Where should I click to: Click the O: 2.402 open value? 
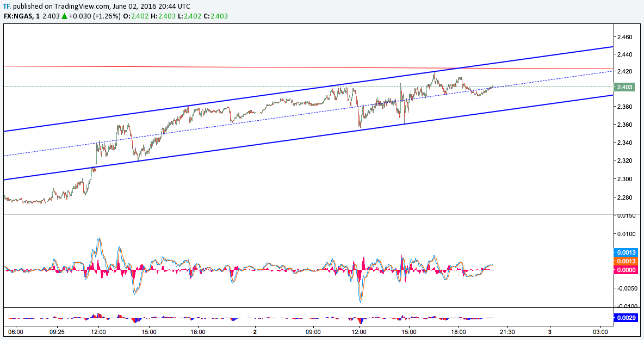click(x=135, y=16)
